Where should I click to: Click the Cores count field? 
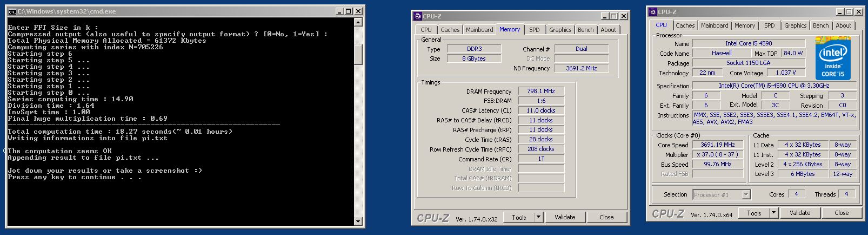coord(796,194)
